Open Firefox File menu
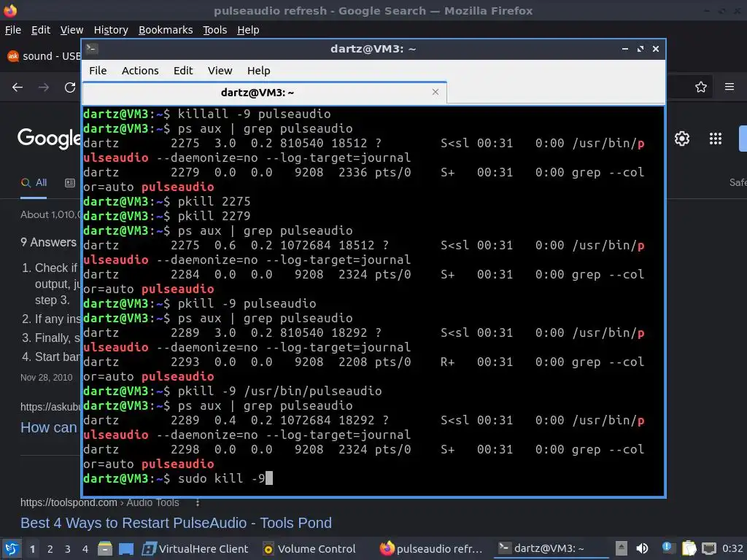This screenshot has height=560, width=747. 13,30
